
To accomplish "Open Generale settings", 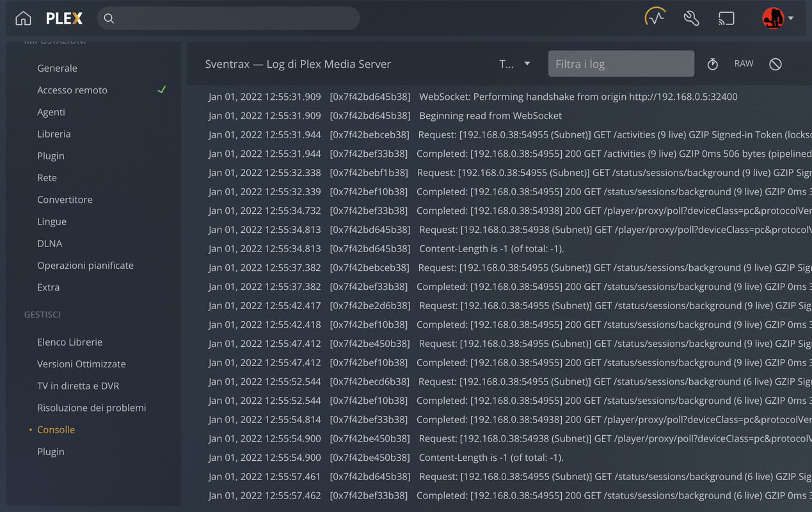I will click(57, 68).
